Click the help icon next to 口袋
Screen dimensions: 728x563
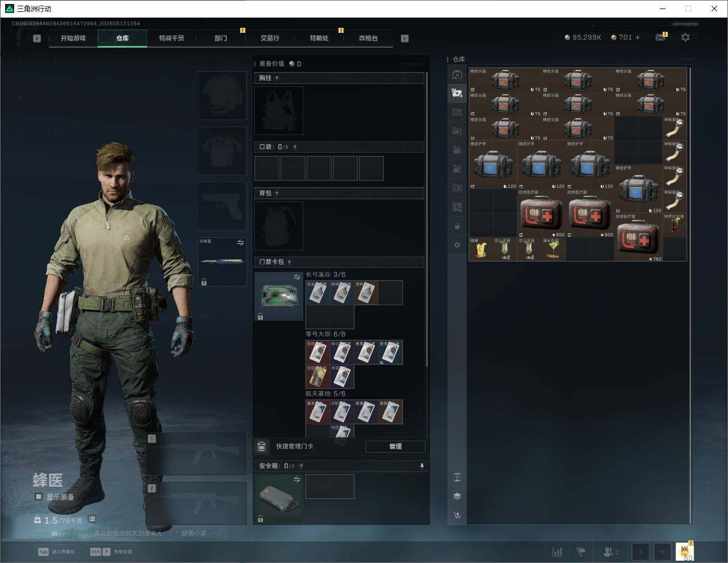tap(295, 148)
